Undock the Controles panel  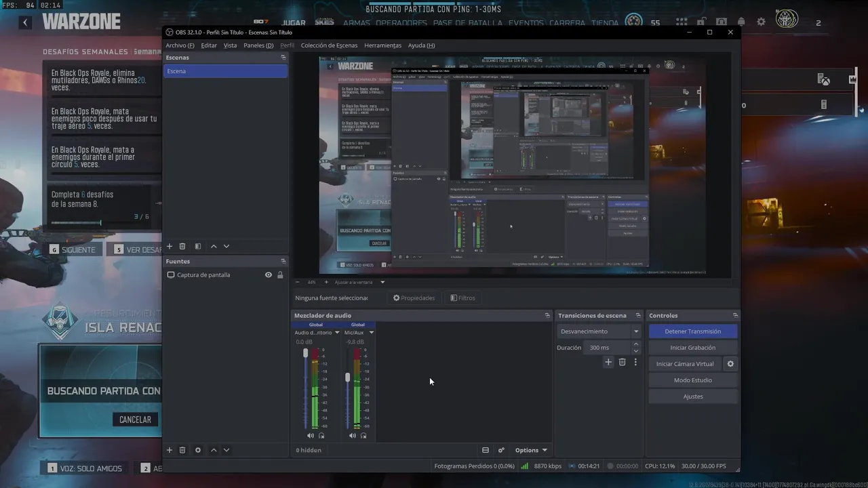pos(735,315)
